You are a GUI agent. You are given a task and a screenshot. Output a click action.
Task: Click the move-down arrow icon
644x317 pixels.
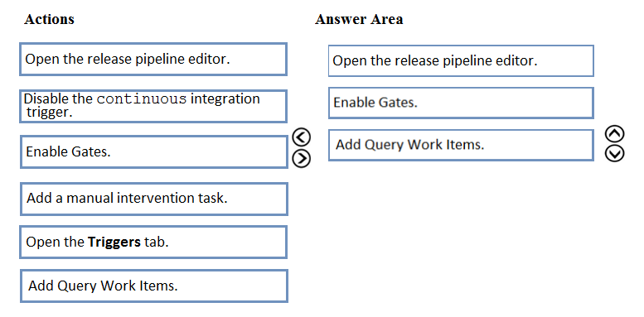pyautogui.click(x=615, y=154)
